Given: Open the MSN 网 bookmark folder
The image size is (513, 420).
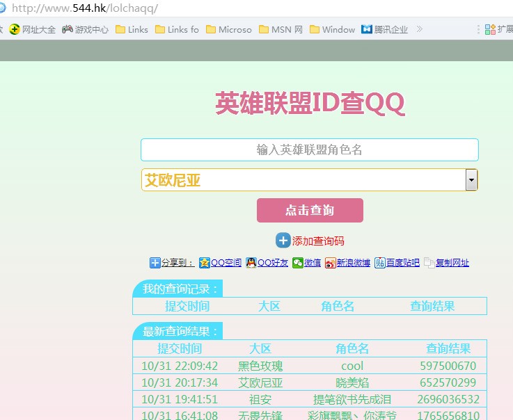Looking at the screenshot, I should pos(281,29).
